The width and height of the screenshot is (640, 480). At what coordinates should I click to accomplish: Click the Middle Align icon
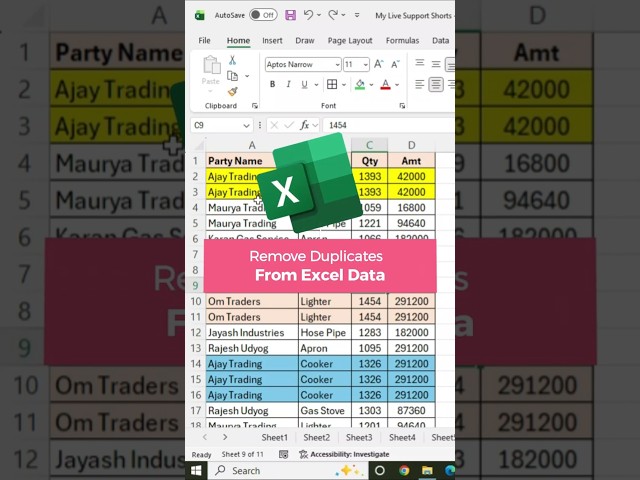436,64
